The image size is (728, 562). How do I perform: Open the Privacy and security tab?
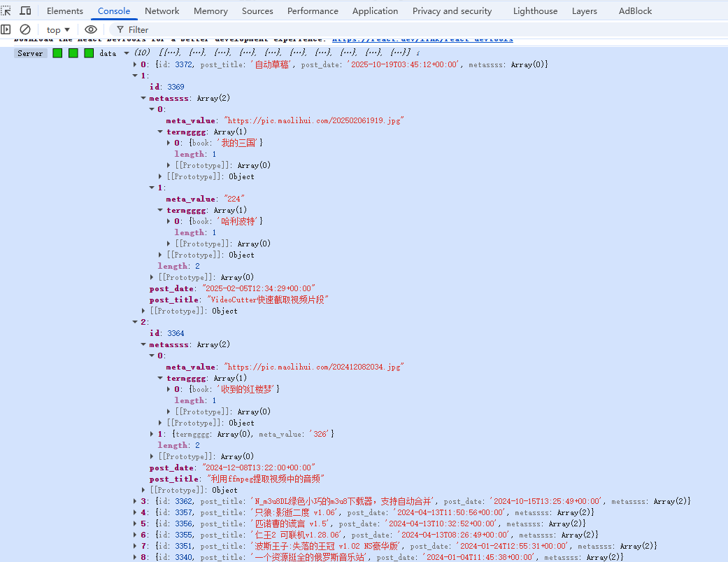452,10
